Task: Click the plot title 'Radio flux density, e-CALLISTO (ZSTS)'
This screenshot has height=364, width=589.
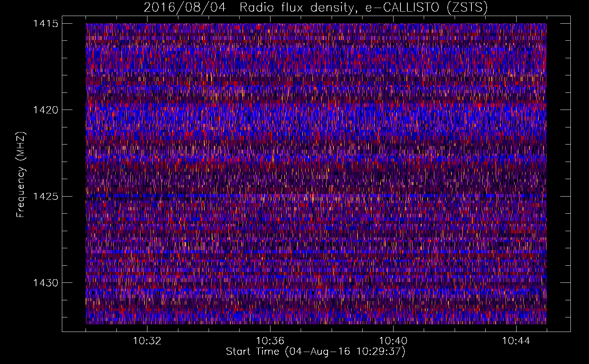Action: 363,7
